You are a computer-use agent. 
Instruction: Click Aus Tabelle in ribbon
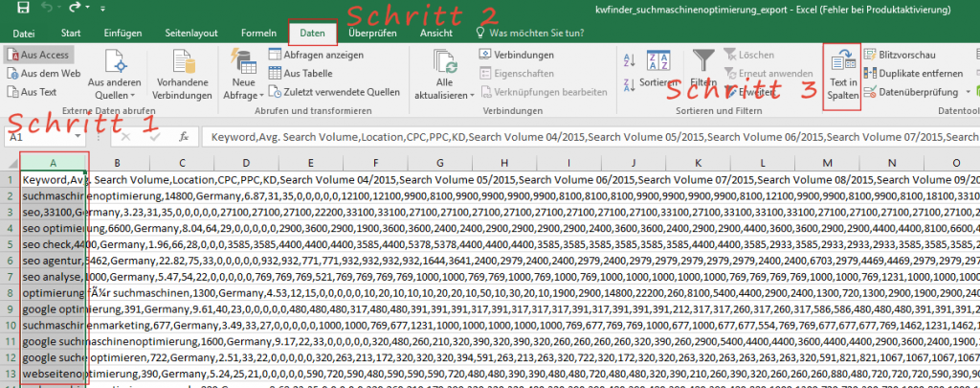[301, 73]
